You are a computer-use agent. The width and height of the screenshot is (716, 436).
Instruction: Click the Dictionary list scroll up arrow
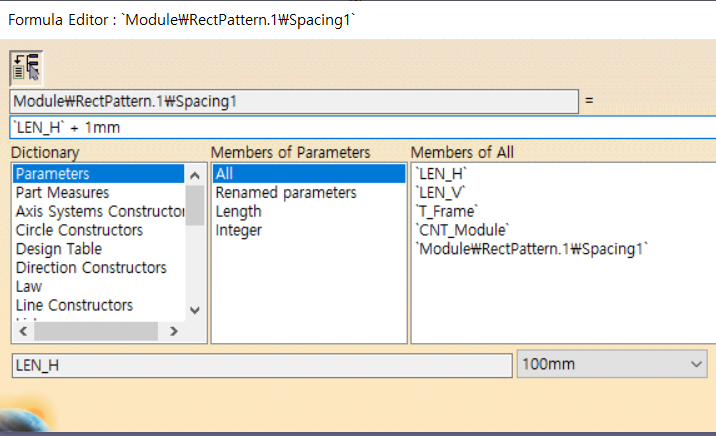(195, 175)
